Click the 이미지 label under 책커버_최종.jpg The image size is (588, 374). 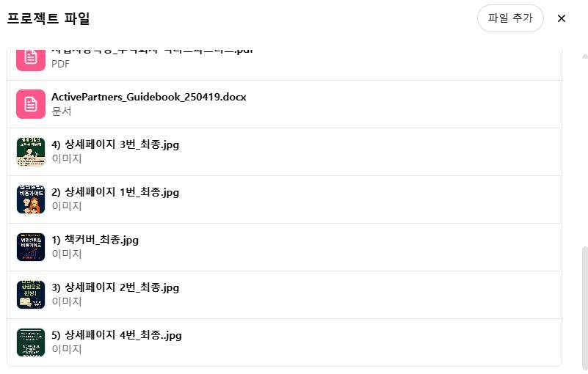pos(66,254)
